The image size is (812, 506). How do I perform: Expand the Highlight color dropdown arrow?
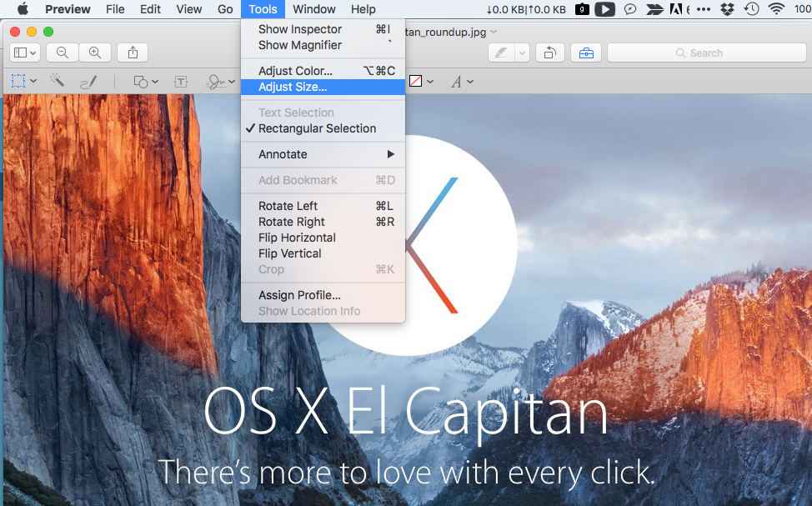click(522, 53)
